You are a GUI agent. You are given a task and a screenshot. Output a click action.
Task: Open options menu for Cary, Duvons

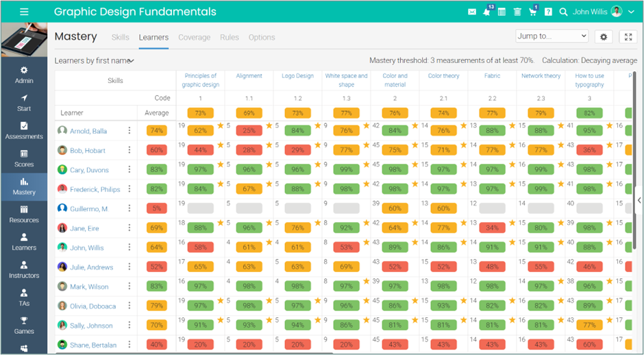(129, 169)
